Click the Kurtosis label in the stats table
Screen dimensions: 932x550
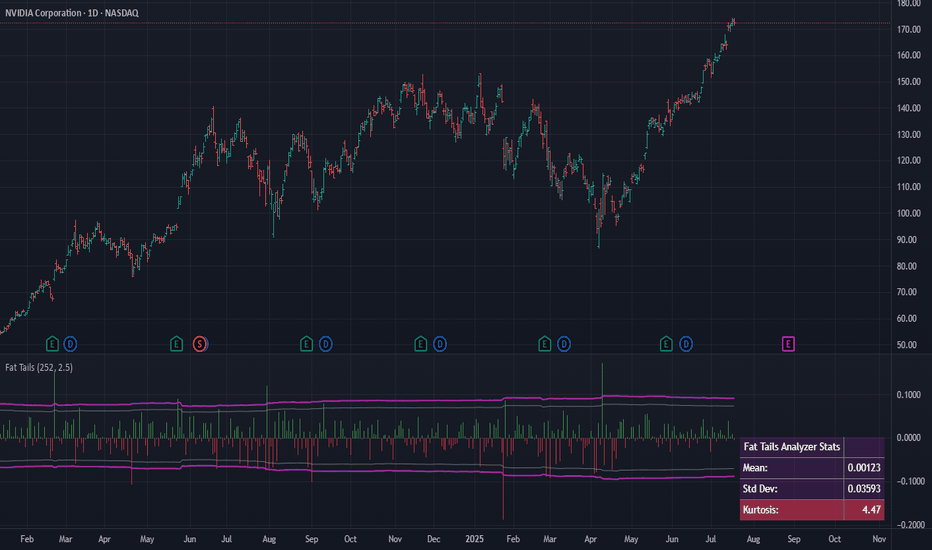[x=760, y=510]
